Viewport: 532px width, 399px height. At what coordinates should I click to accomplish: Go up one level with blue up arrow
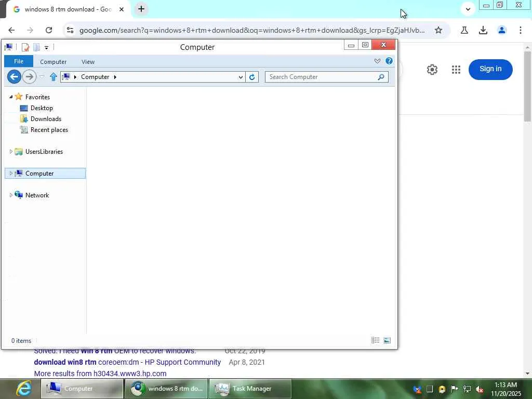(54, 77)
